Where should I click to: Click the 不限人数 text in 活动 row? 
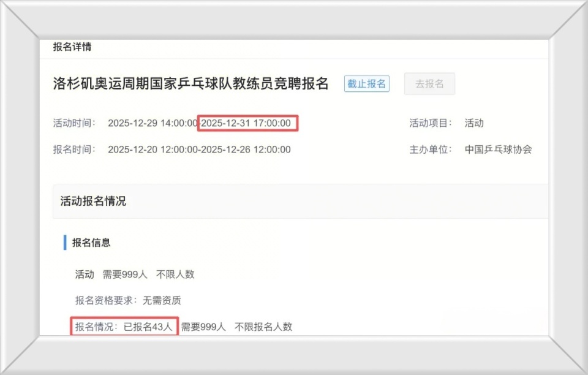coord(175,275)
